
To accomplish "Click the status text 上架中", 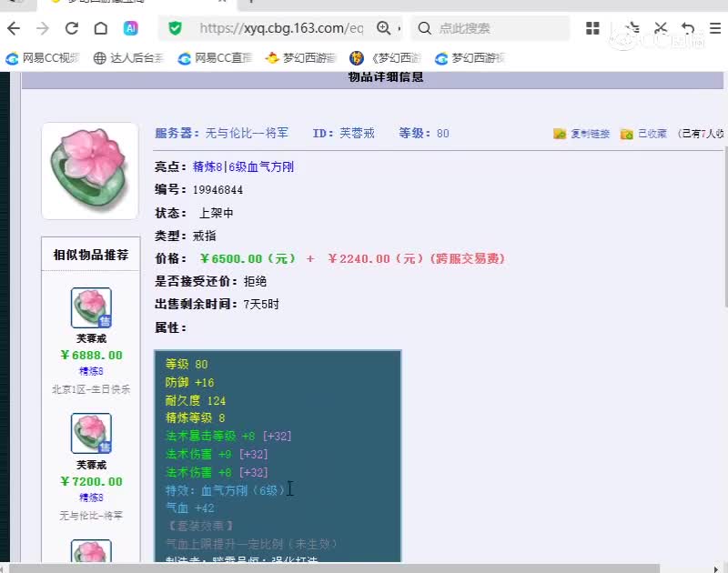I will [x=216, y=213].
